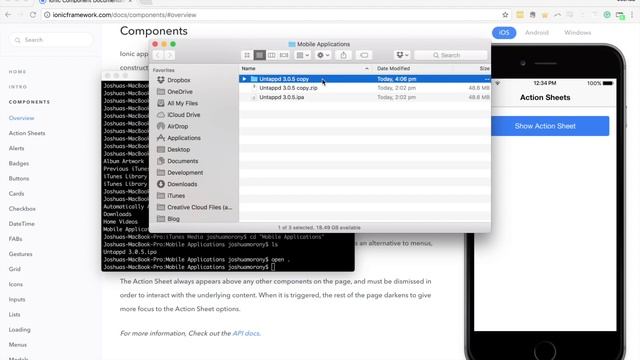This screenshot has width=640, height=360.
Task: Reload the browser page
Action: click(33, 15)
